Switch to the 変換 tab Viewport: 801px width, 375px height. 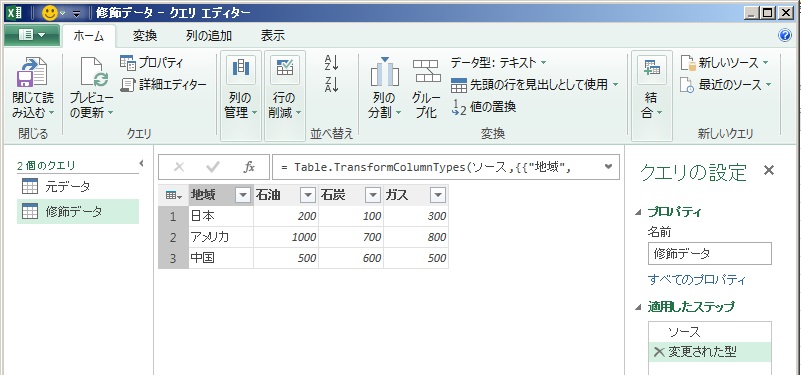145,36
